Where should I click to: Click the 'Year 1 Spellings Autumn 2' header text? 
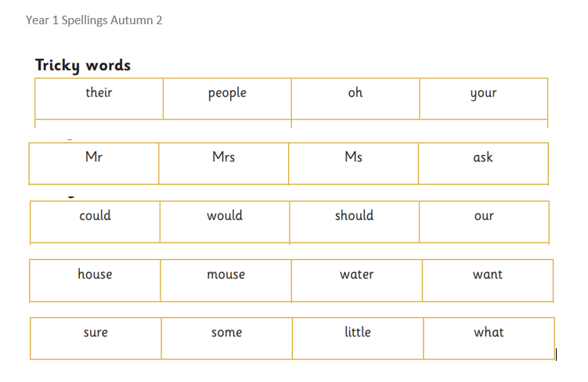point(94,20)
